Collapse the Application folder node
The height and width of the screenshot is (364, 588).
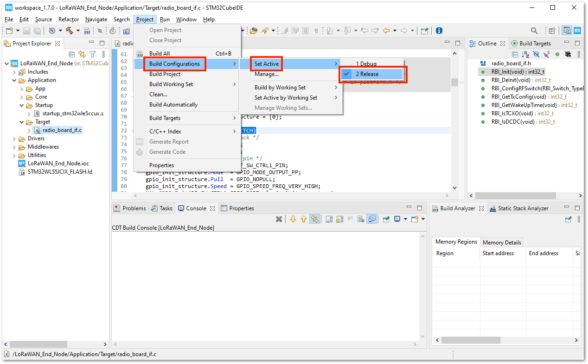point(14,80)
